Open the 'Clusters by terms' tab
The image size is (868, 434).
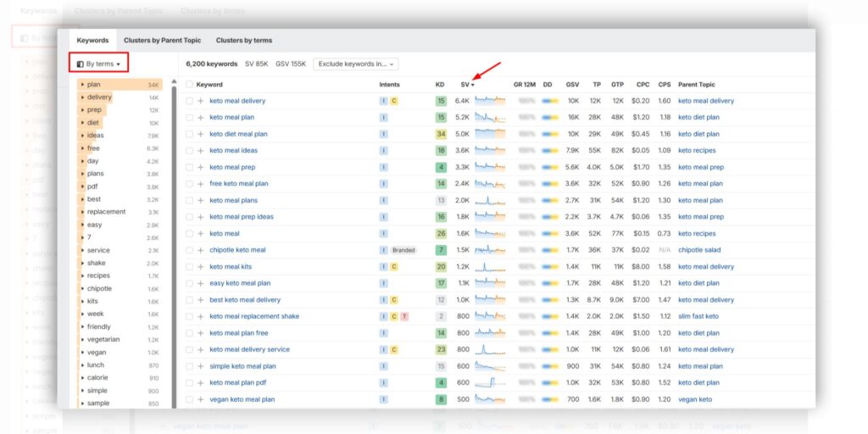(x=244, y=41)
